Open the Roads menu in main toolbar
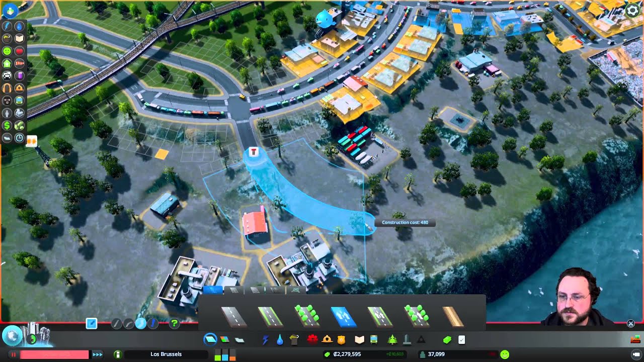Image resolution: width=644 pixels, height=362 pixels. (210, 340)
